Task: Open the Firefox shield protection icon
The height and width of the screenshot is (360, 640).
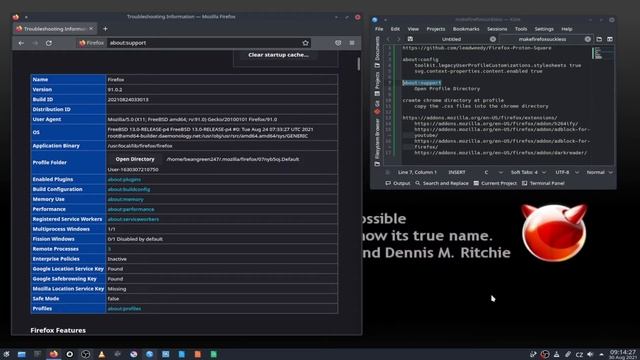Action: (338, 43)
